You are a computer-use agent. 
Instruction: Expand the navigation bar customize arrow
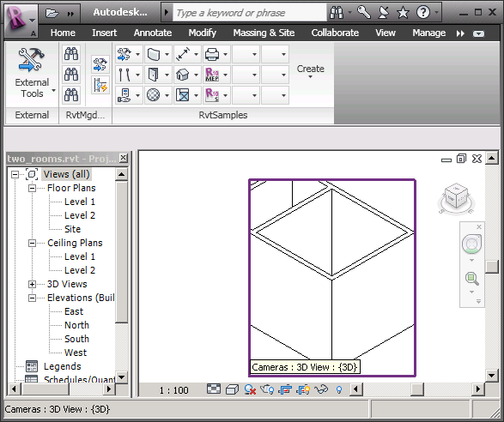(478, 302)
